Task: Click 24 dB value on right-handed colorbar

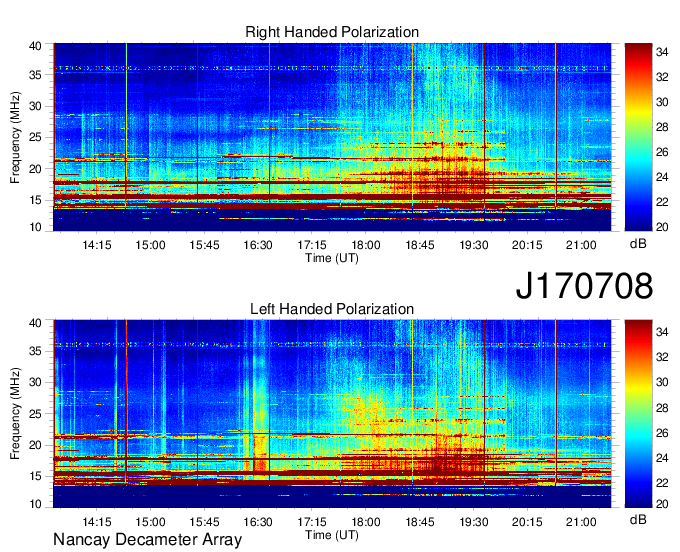Action: tap(662, 177)
